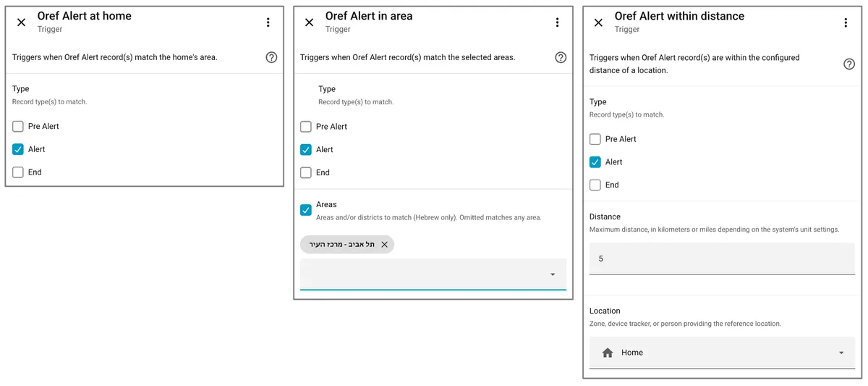Close the Oref Alert in area dialog
868x386 pixels.
point(309,22)
